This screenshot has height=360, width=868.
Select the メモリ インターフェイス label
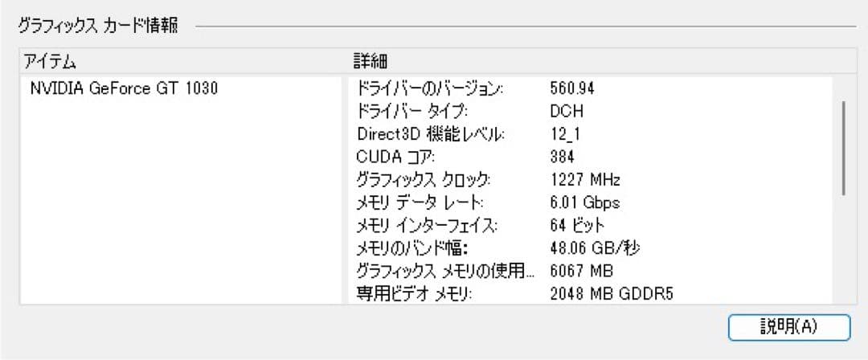point(427,226)
